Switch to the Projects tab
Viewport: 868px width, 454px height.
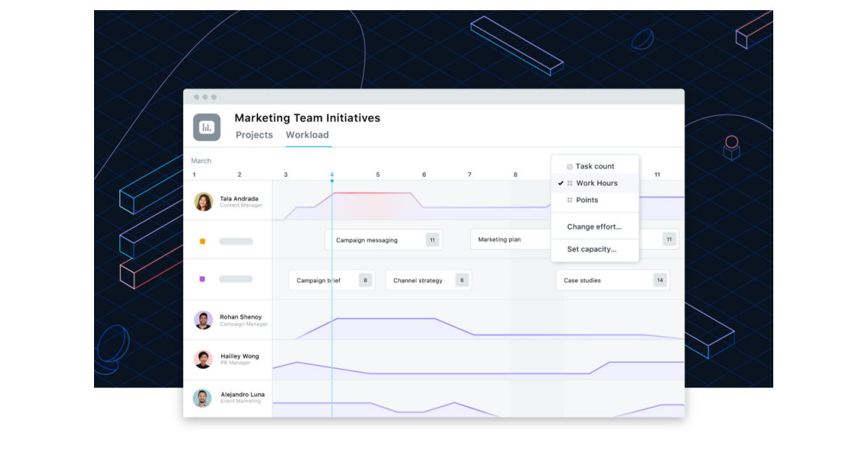(254, 135)
